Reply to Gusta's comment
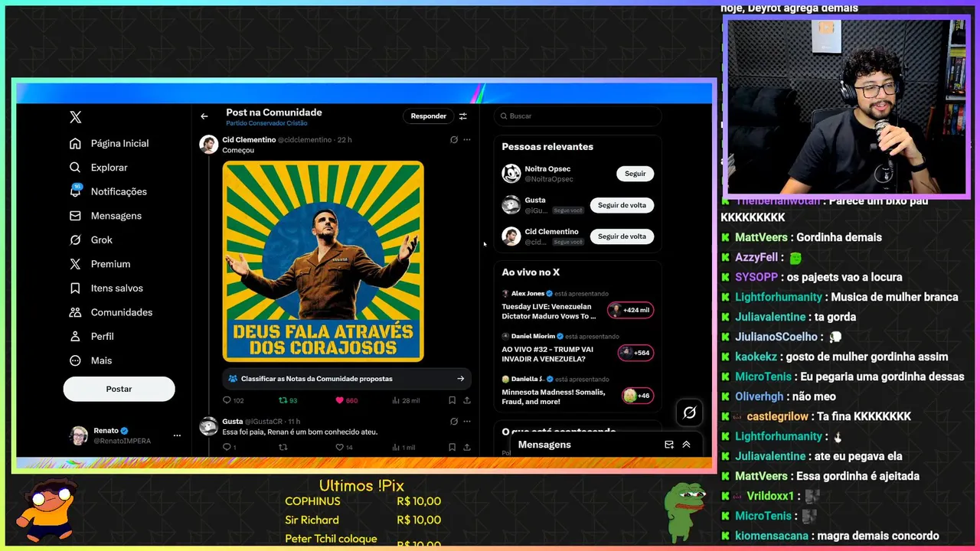Screen dimensions: 980x551 click(229, 447)
